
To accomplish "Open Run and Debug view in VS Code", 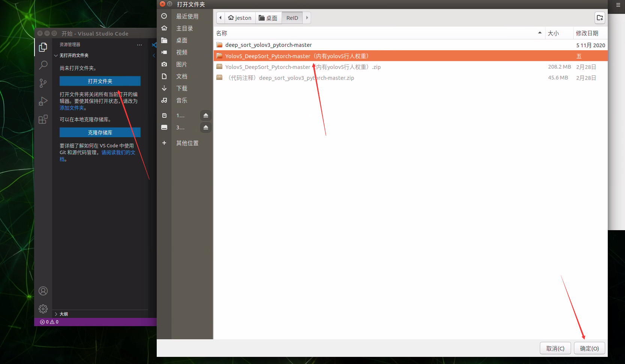I will (x=43, y=101).
